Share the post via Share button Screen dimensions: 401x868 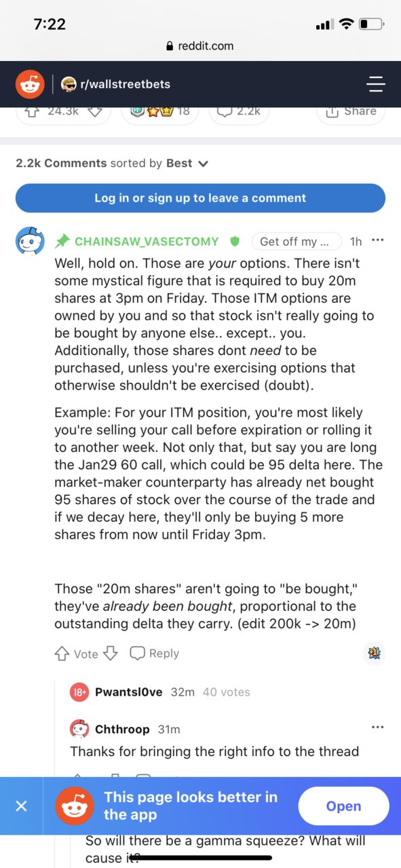351,111
